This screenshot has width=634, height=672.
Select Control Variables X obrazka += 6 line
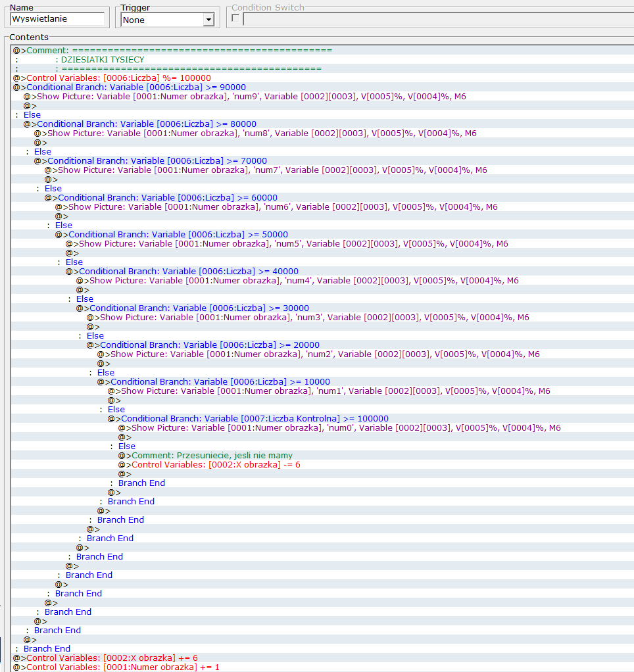point(105,658)
